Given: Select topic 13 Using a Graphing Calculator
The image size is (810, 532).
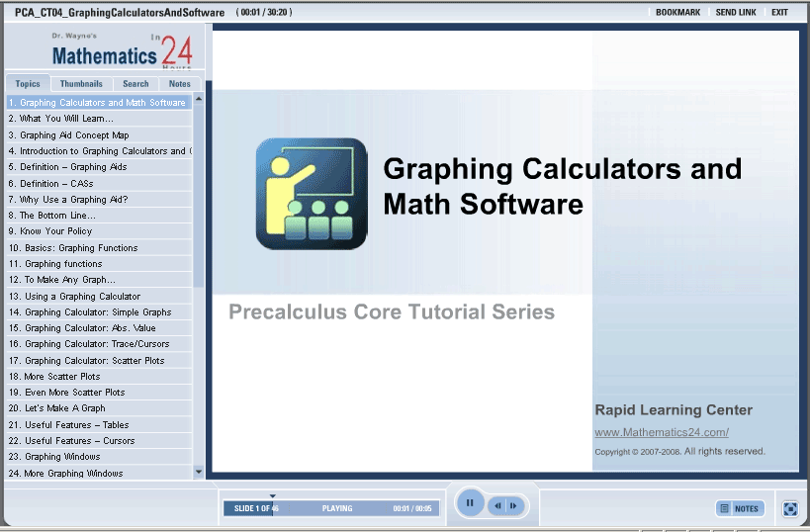Looking at the screenshot, I should pyautogui.click(x=99, y=297).
